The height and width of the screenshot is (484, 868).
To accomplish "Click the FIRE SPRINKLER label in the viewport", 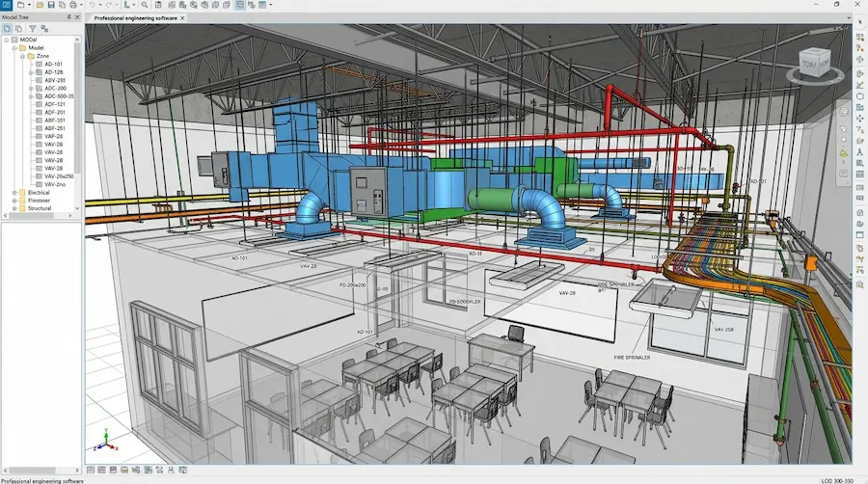I will pos(632,358).
